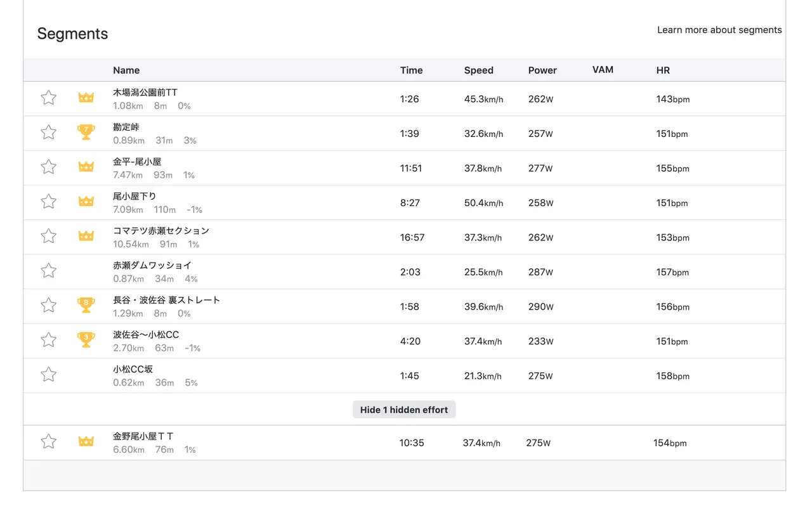Click the Time column header
Image resolution: width=812 pixels, height=508 pixels.
411,70
